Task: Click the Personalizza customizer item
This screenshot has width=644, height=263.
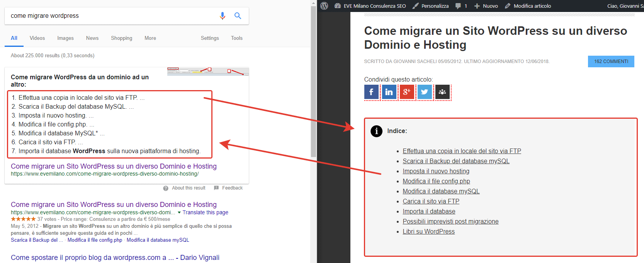Action: [430, 6]
